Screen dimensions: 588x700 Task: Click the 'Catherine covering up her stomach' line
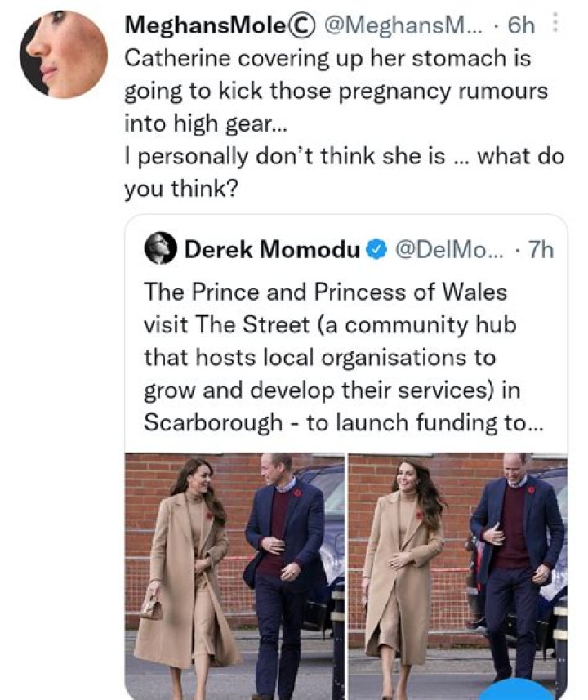click(x=327, y=60)
